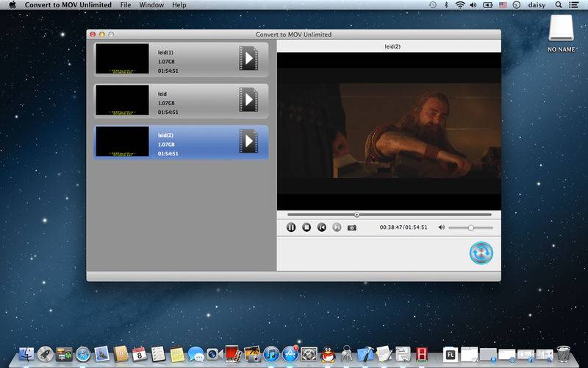This screenshot has width=588, height=368.
Task: Open the Wi-Fi status menu
Action: [x=460, y=5]
